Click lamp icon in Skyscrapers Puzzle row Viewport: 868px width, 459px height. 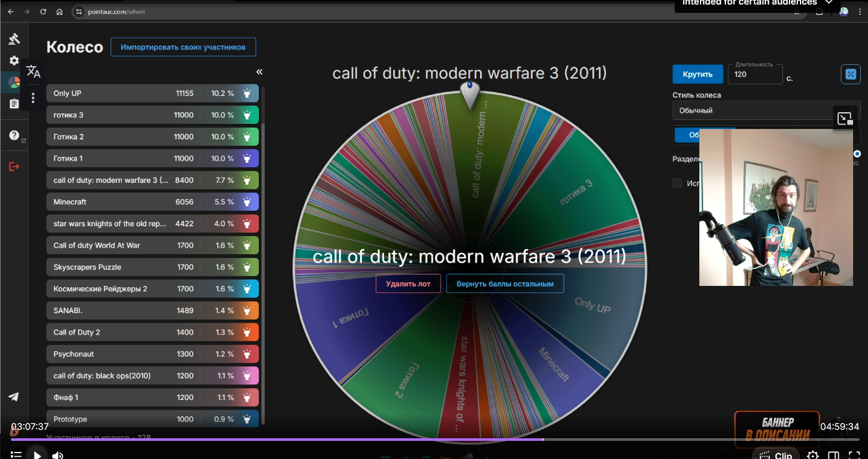(247, 267)
